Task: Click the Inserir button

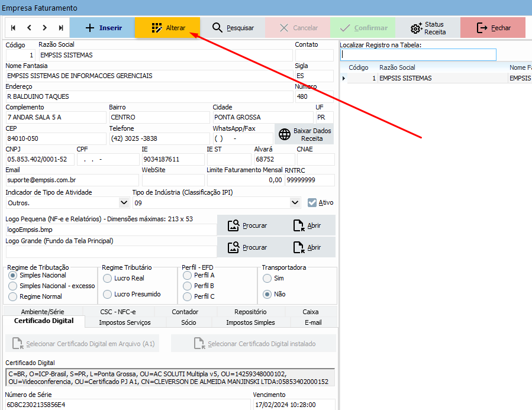Action: point(102,28)
